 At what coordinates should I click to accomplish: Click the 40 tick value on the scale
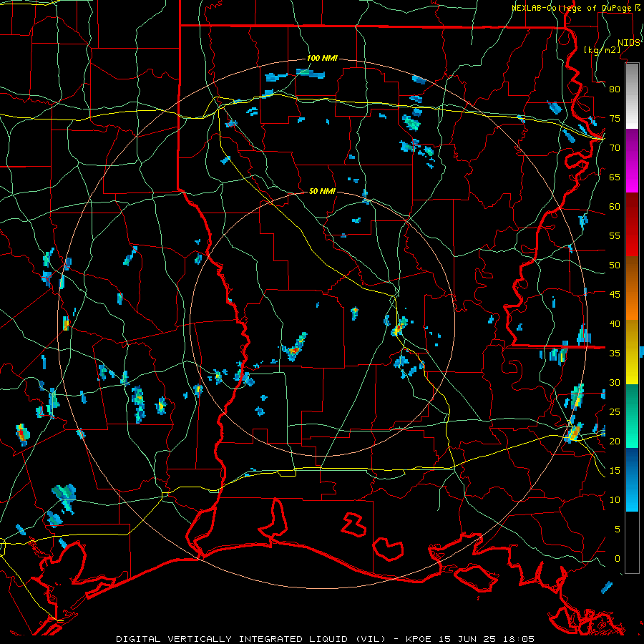tap(615, 323)
